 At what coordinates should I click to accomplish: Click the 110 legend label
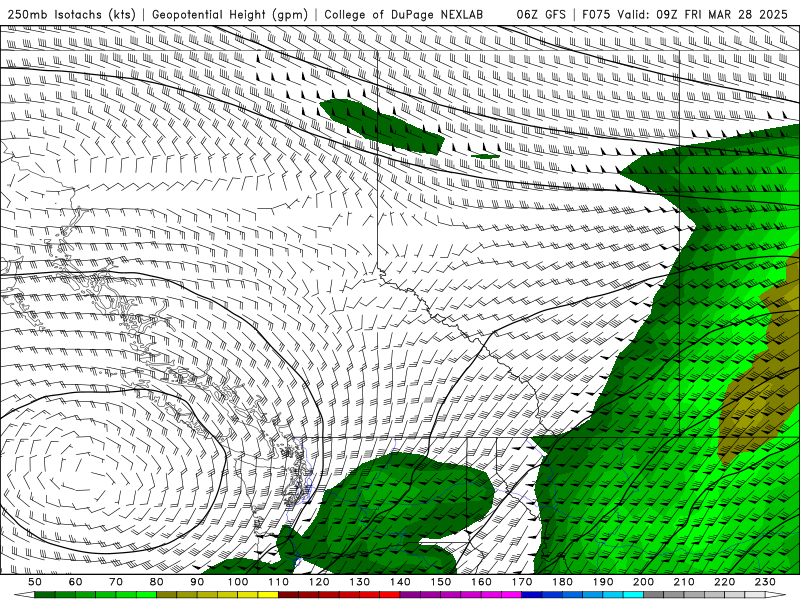(279, 582)
